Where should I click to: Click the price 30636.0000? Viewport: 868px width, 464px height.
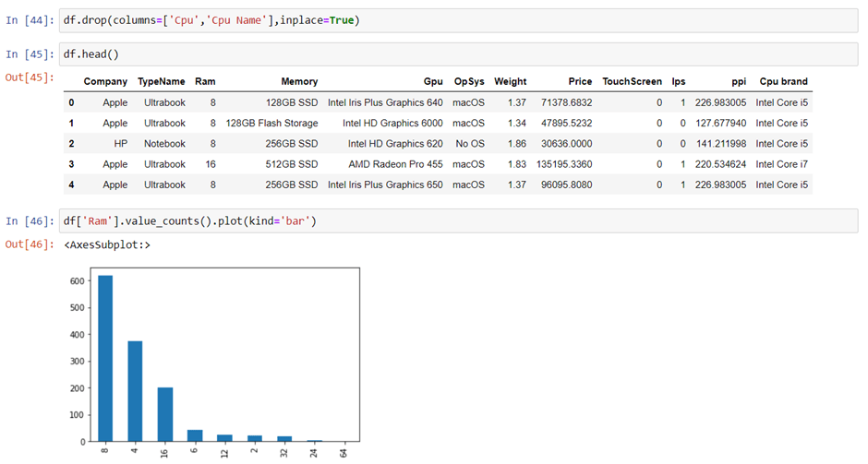(566, 143)
